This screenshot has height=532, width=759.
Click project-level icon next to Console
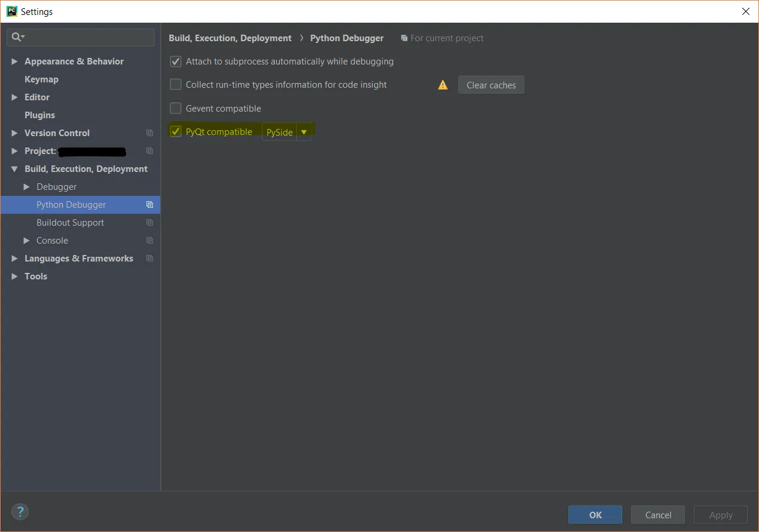(x=149, y=241)
